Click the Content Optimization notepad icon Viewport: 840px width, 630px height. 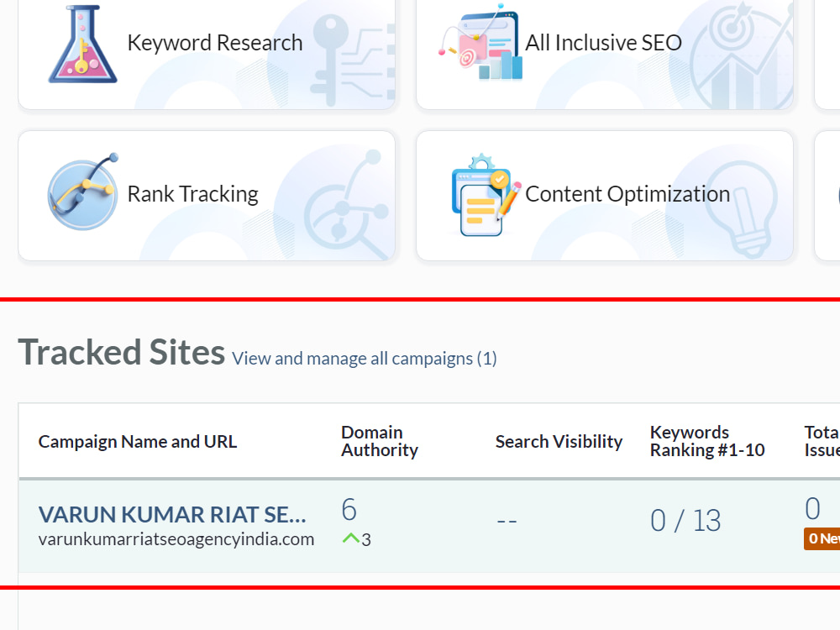(x=486, y=196)
